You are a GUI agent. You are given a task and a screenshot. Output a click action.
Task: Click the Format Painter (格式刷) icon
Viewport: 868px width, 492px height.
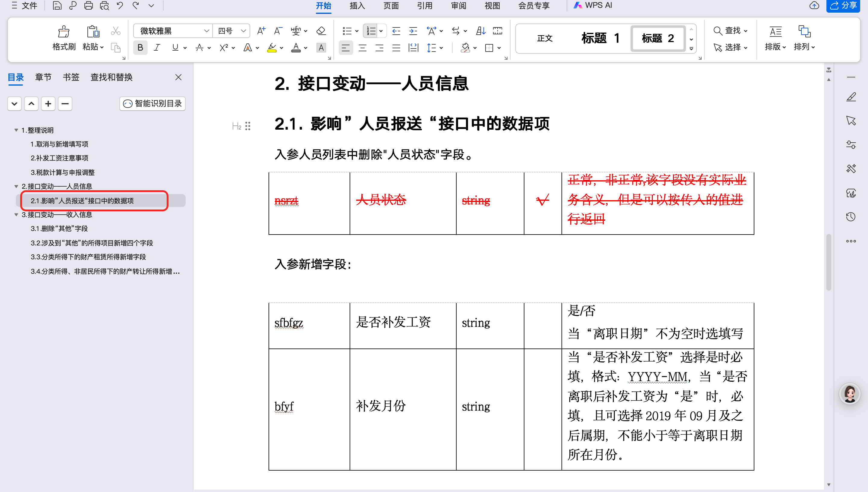coord(64,32)
